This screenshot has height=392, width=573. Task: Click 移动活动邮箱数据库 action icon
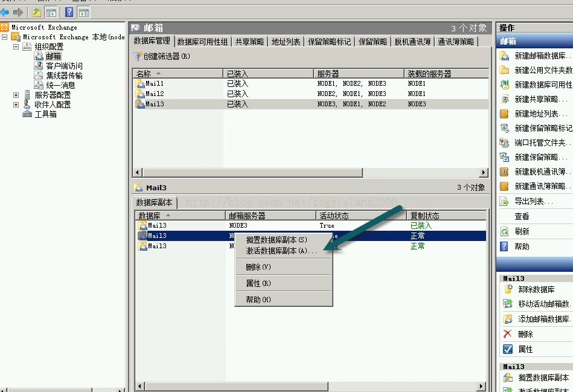click(508, 304)
